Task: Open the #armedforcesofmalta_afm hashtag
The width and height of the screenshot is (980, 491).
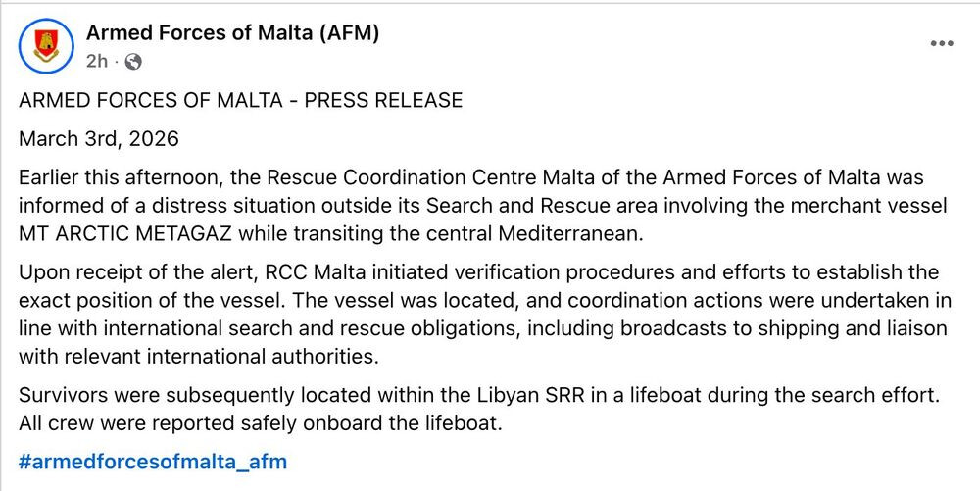Action: 153,461
